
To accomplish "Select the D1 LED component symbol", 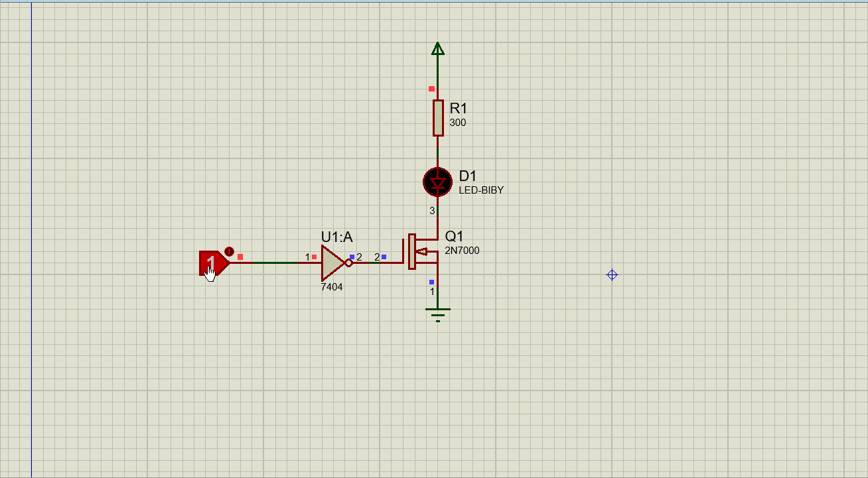I will click(x=437, y=182).
